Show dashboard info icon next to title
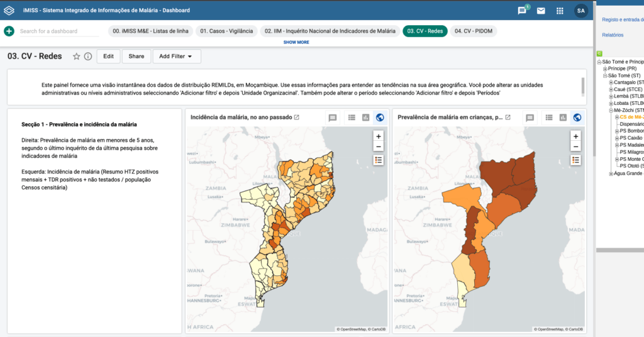The height and width of the screenshot is (337, 644). (x=88, y=57)
